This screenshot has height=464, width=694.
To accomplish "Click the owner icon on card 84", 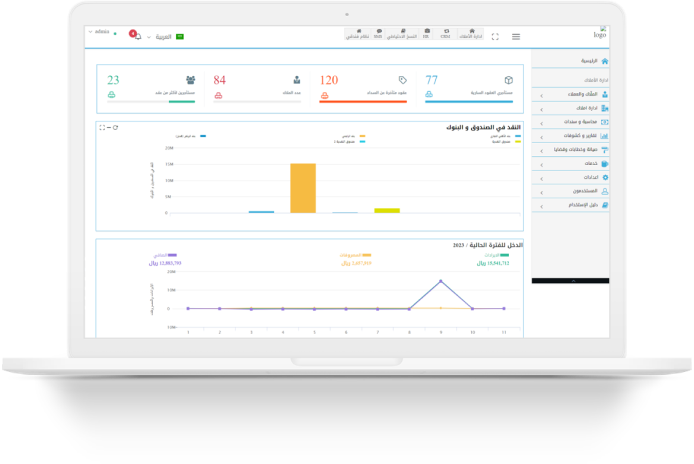I will (x=297, y=80).
